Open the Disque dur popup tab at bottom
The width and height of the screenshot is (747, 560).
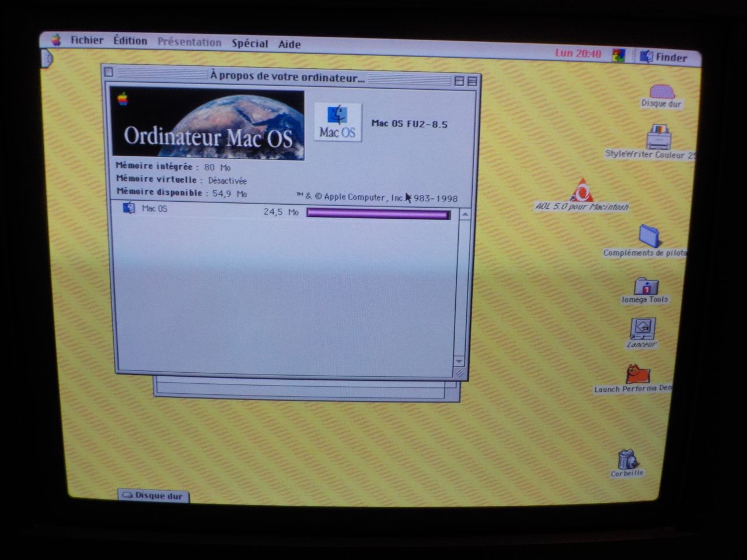click(x=153, y=495)
